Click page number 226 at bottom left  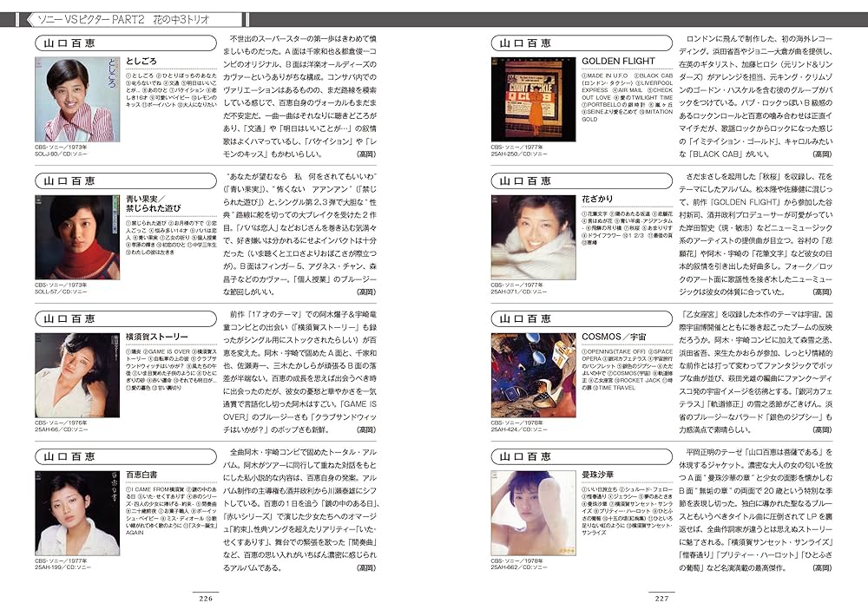208,597
